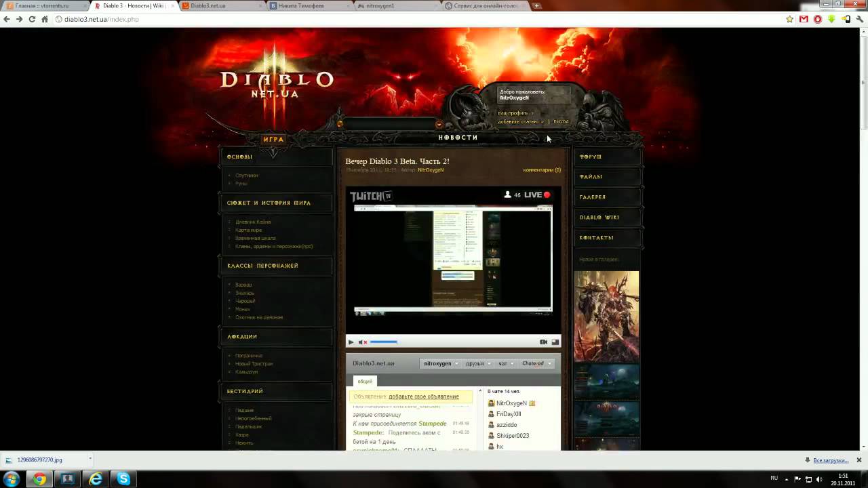Open the ГАЛЕРЕЯ menu item
The image size is (868, 488).
[593, 197]
